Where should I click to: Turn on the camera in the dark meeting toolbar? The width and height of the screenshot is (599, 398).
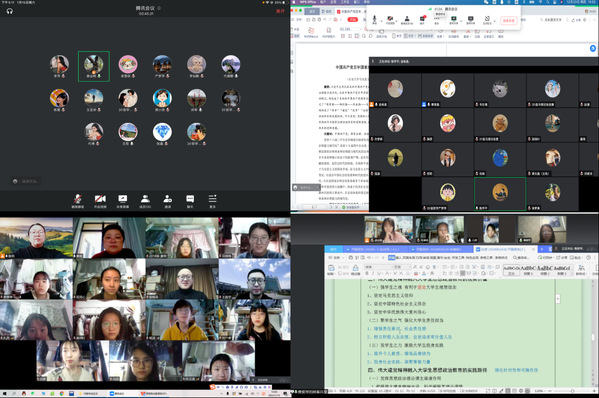coord(100,199)
